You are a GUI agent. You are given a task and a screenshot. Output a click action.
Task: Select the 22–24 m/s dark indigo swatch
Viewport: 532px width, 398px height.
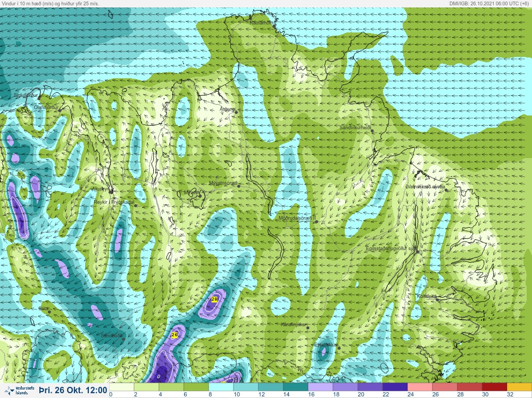pyautogui.click(x=395, y=387)
